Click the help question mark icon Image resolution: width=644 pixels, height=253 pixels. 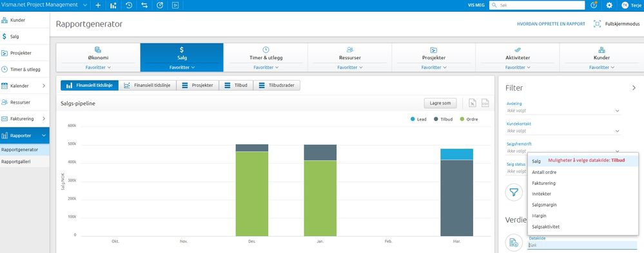coord(594,5)
